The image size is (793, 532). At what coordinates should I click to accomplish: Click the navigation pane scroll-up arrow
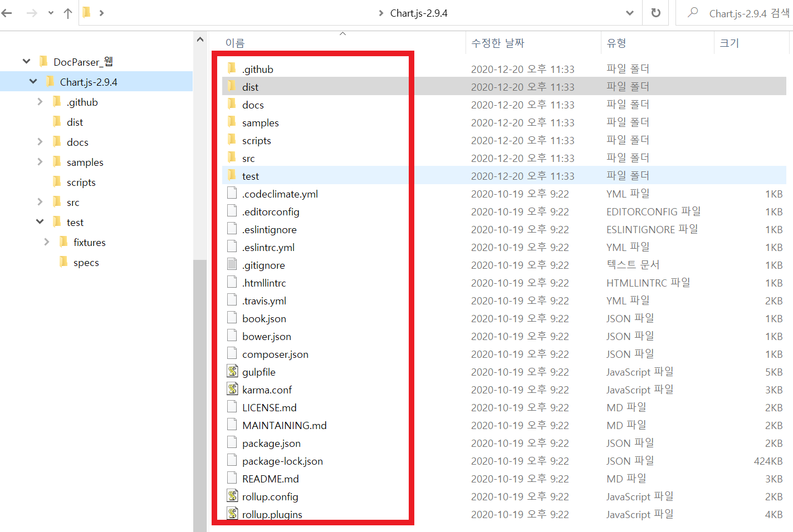click(x=200, y=40)
